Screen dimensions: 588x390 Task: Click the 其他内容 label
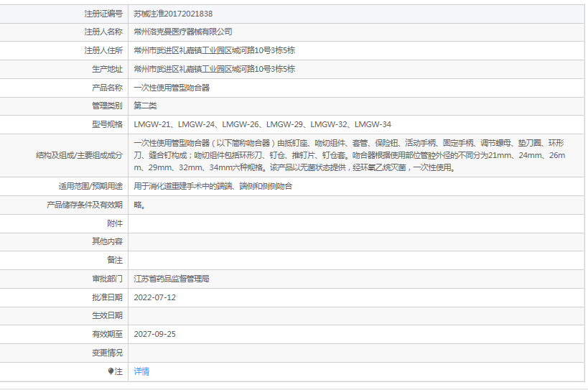point(107,241)
